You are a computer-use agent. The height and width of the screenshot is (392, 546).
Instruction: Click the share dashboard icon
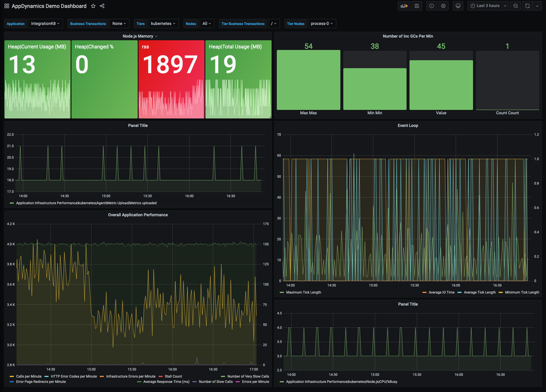pyautogui.click(x=102, y=6)
